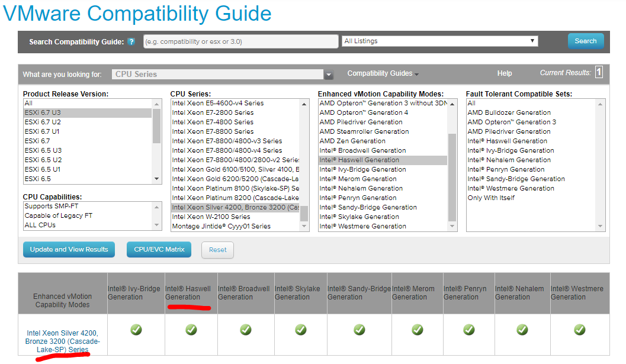Image resolution: width=626 pixels, height=364 pixels.
Task: Select Intel Xeon Gold 6200/5200 Cascade-Lake entry
Action: (x=235, y=179)
